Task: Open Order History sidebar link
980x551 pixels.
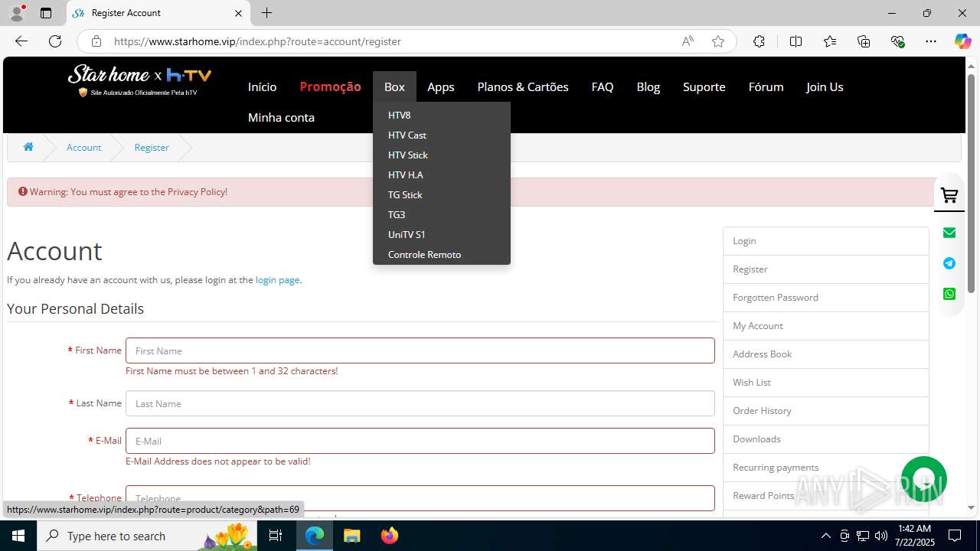Action: pos(826,410)
